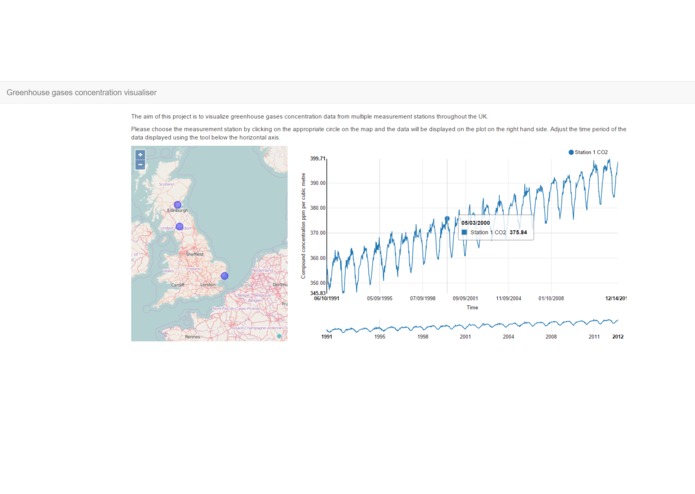
Task: Click the 345.83 y-axis minimum label
Action: [x=317, y=293]
